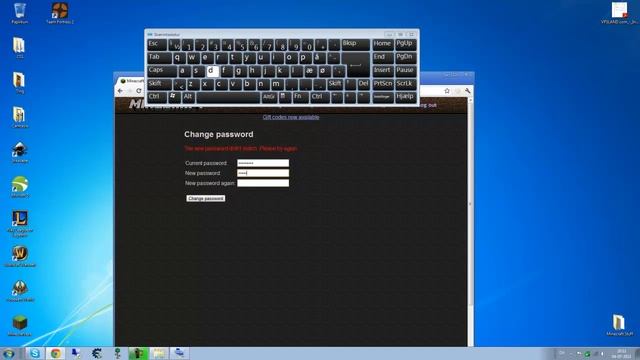
Task: Open the browser wrench settings menu
Action: pos(467,91)
